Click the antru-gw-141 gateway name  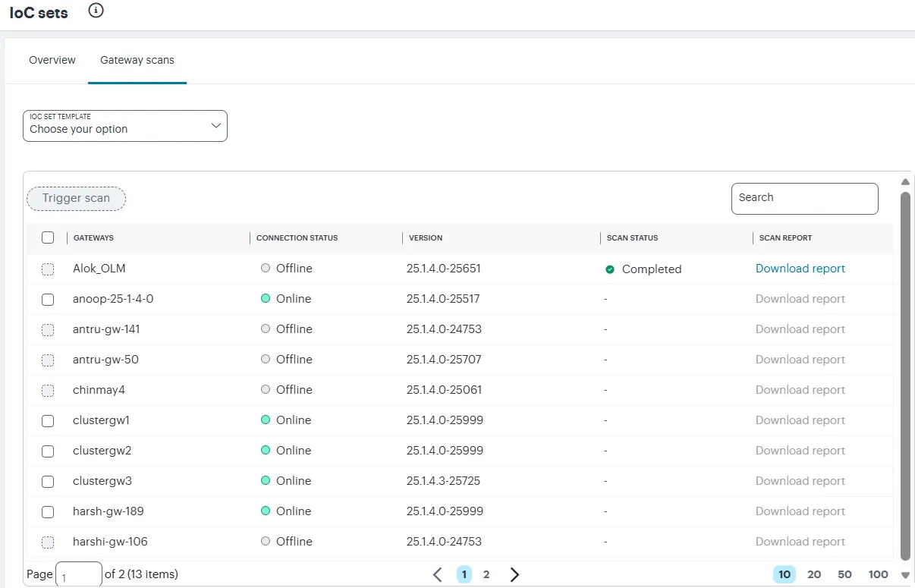point(106,329)
